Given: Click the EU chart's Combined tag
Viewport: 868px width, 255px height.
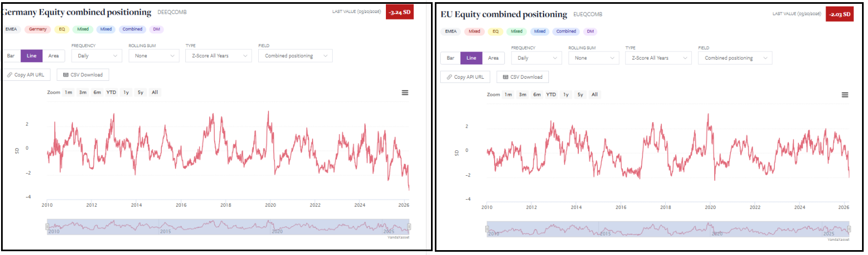Looking at the screenshot, I should [x=566, y=31].
